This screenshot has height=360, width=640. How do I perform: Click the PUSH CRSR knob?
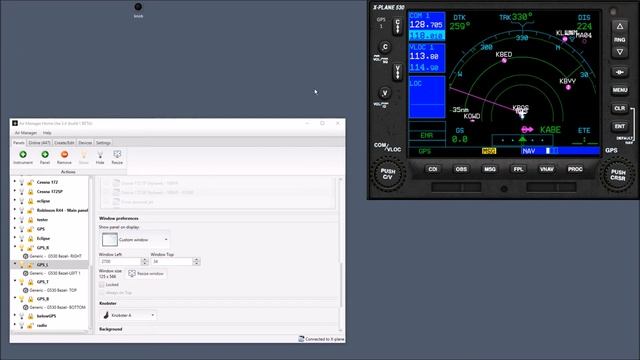[618, 175]
